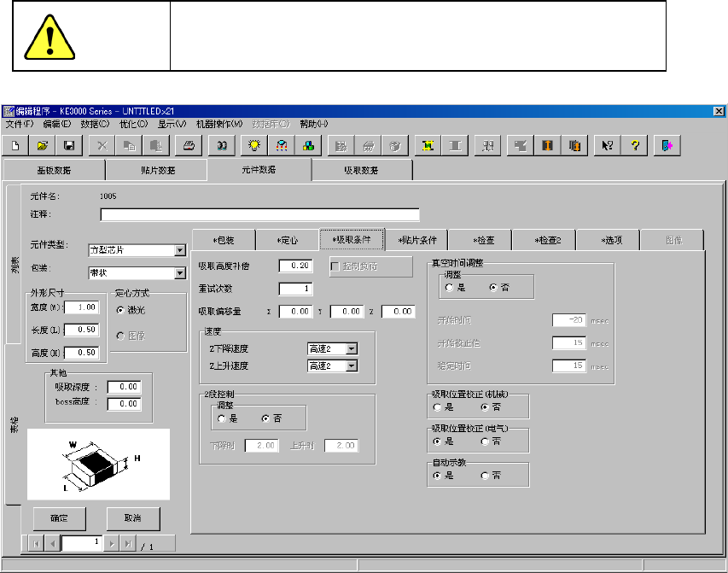Click the light bulb toolbar icon
The width and height of the screenshot is (728, 573).
point(254,146)
